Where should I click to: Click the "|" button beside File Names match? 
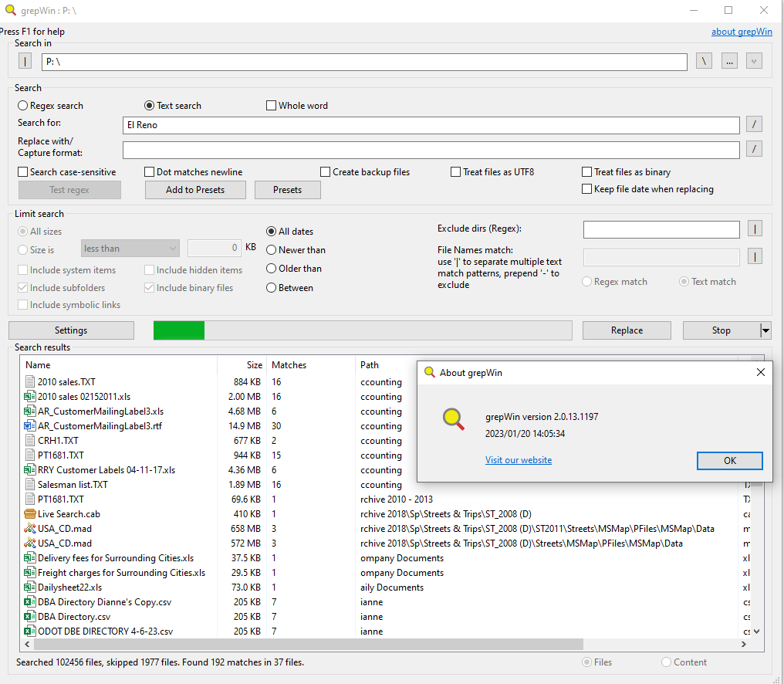click(x=754, y=256)
